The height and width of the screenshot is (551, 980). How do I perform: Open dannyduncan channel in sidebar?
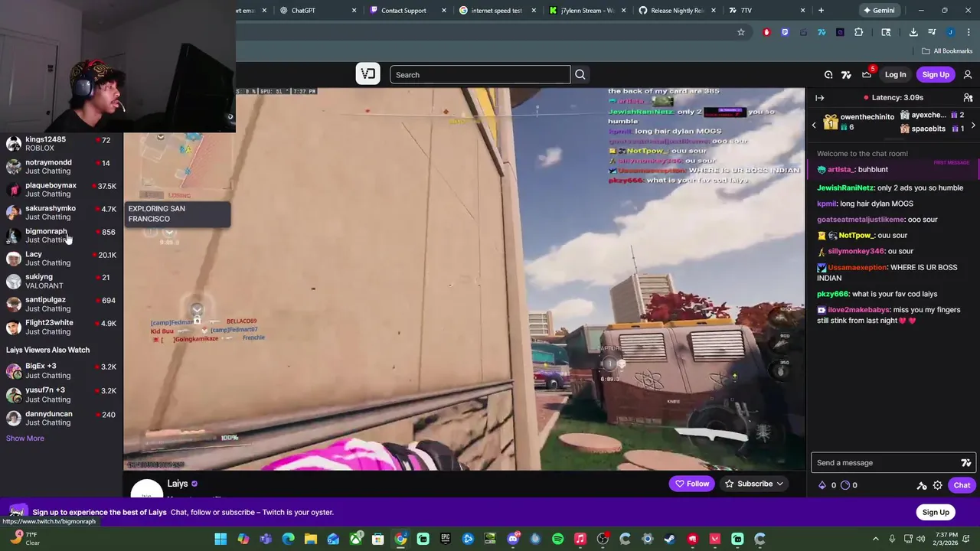tap(61, 418)
